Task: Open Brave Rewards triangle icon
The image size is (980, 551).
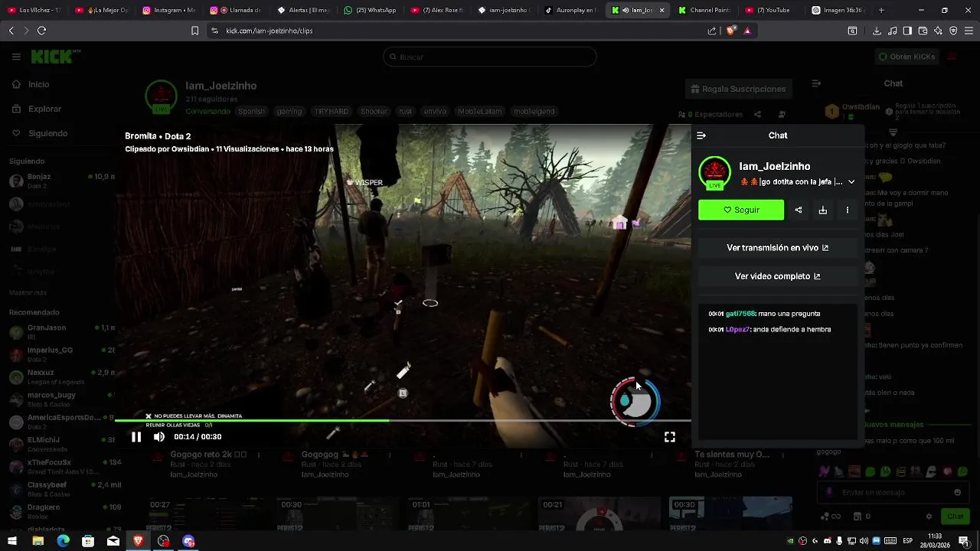Action: [x=747, y=31]
